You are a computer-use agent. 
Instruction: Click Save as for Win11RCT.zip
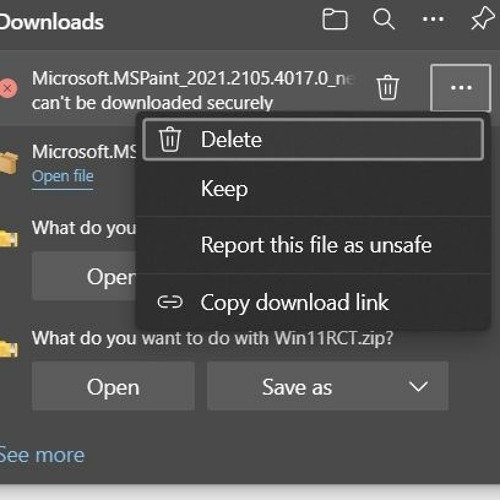point(297,387)
